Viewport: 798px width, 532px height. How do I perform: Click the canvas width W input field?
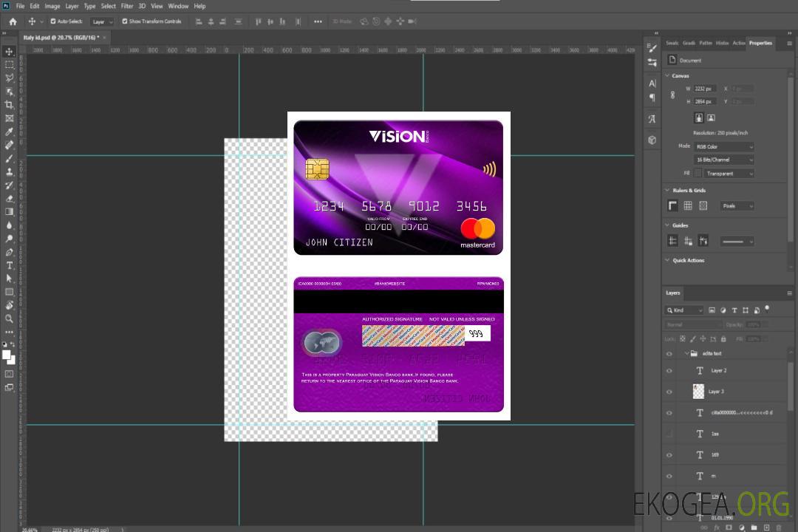[705, 89]
